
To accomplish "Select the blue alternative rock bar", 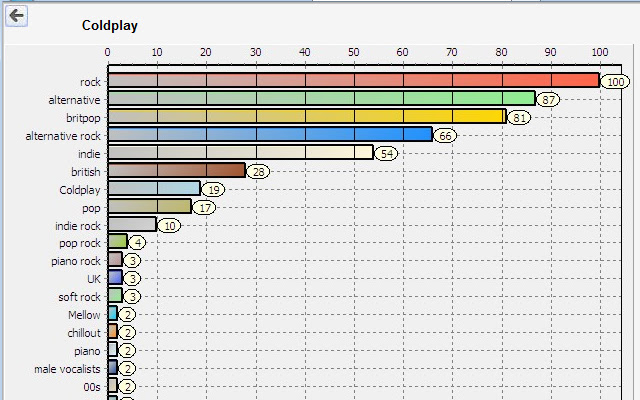I will point(270,134).
